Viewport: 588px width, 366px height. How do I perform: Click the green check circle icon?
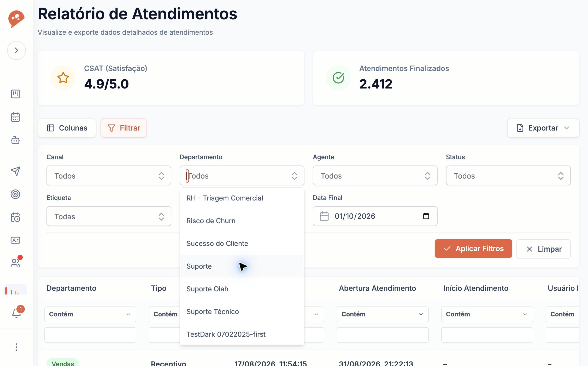(338, 78)
